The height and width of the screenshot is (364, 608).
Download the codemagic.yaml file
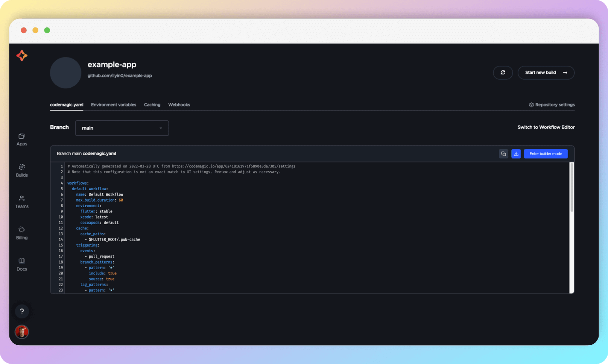tap(516, 153)
